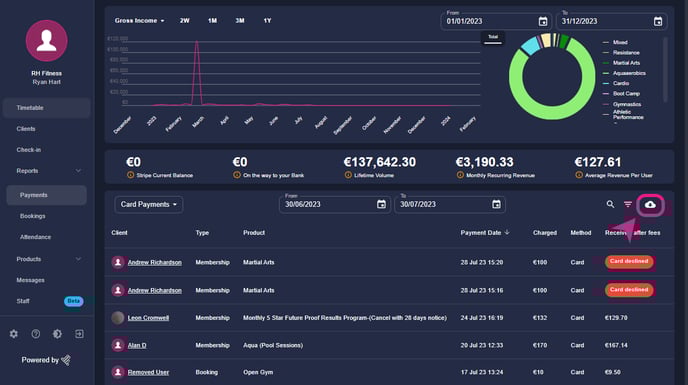Click the download cloud export icon
The image size is (688, 385).
(x=650, y=205)
